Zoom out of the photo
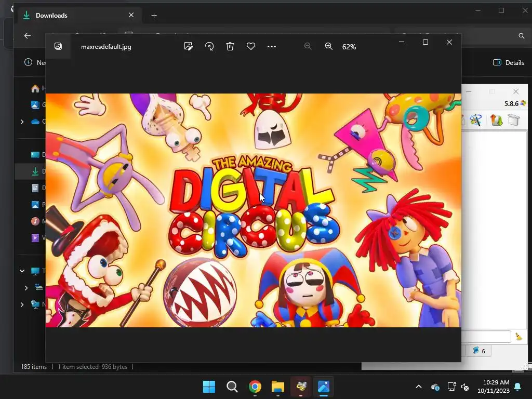The image size is (532, 399). (308, 46)
